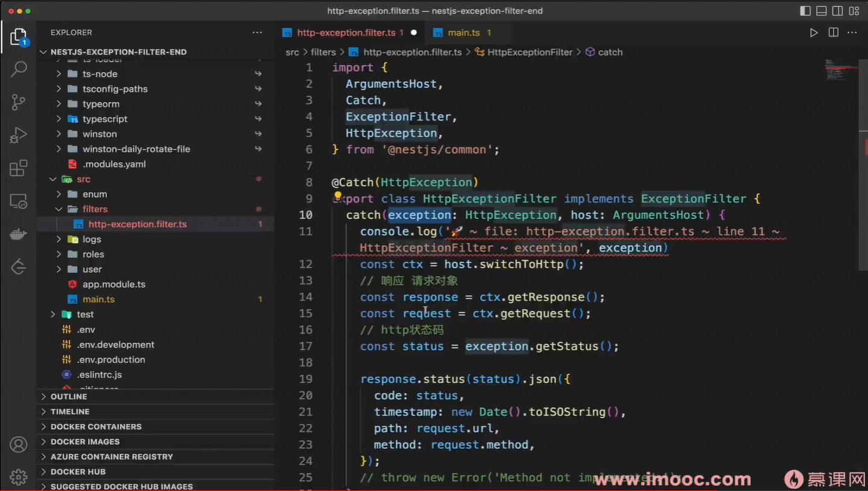The image size is (868, 491).
Task: Open app.module.ts file
Action: [155, 284]
